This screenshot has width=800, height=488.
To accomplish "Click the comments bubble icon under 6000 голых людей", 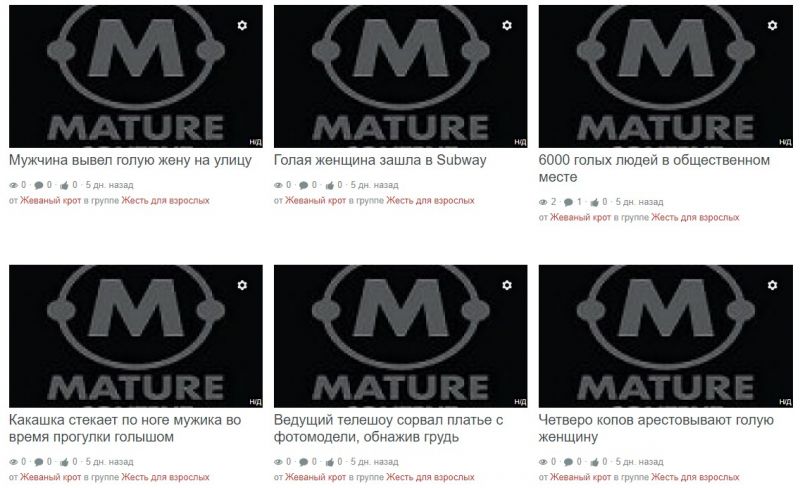I will tap(568, 202).
